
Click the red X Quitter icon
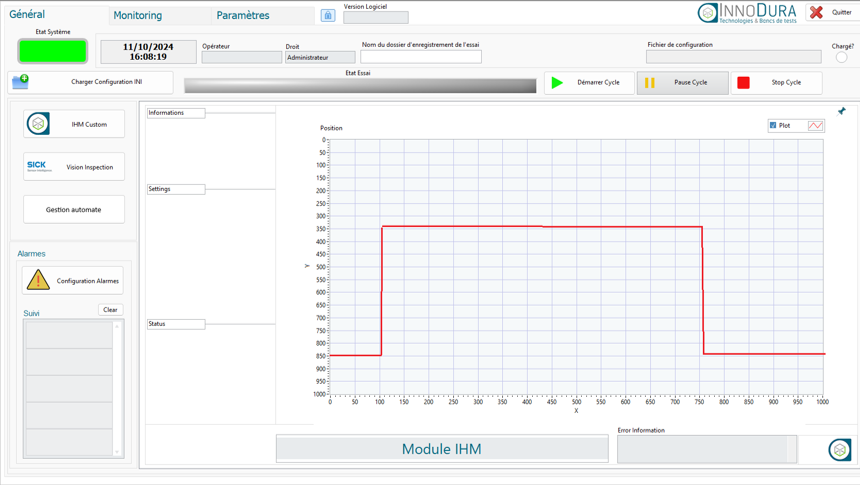click(817, 13)
